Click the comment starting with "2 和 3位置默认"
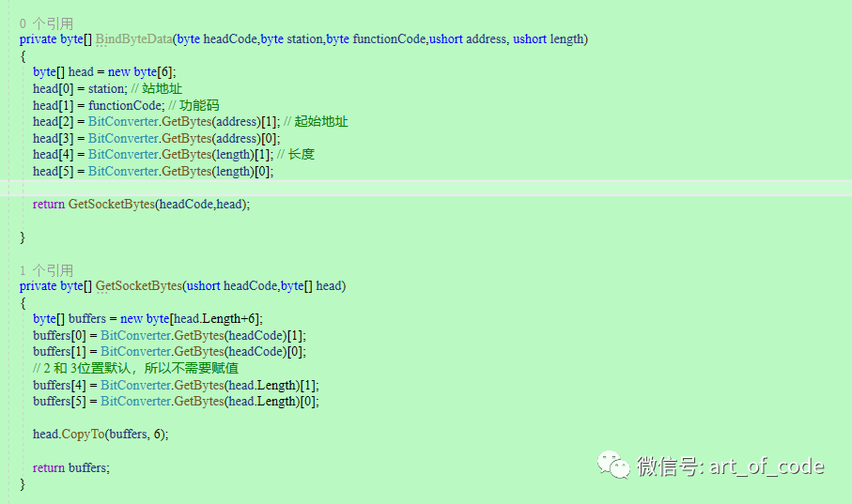 (133, 368)
